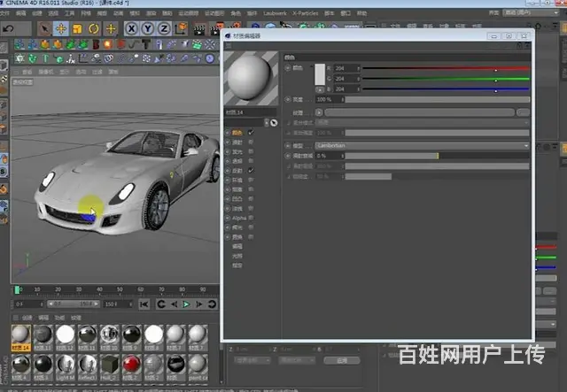Enable the 发光 Luminance channel checkbox
567x392 pixels.
(251, 151)
